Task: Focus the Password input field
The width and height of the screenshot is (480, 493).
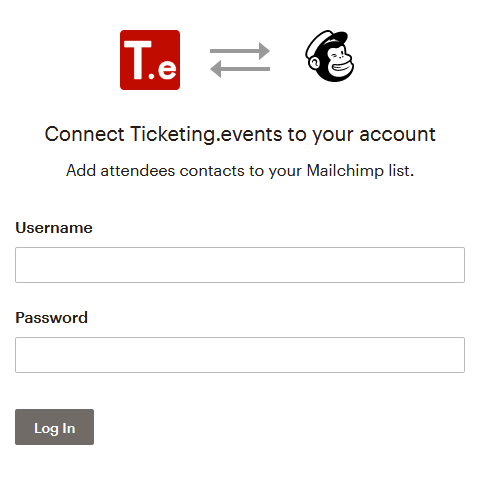Action: click(240, 355)
